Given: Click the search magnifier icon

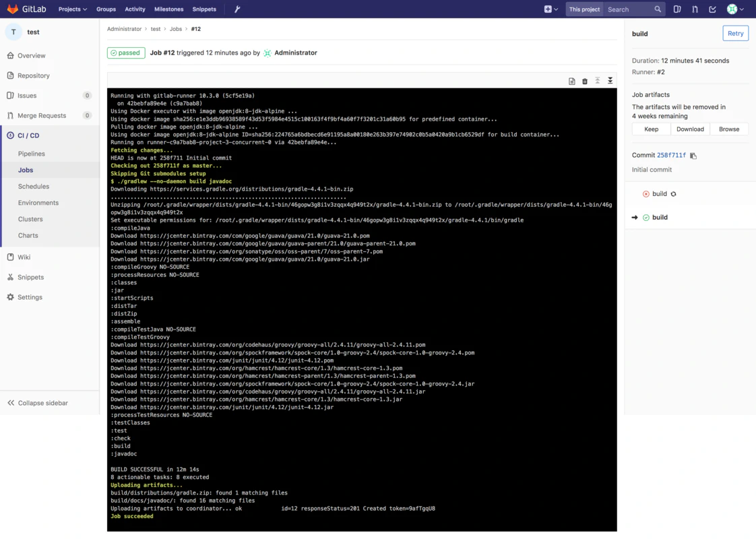Looking at the screenshot, I should click(x=658, y=9).
